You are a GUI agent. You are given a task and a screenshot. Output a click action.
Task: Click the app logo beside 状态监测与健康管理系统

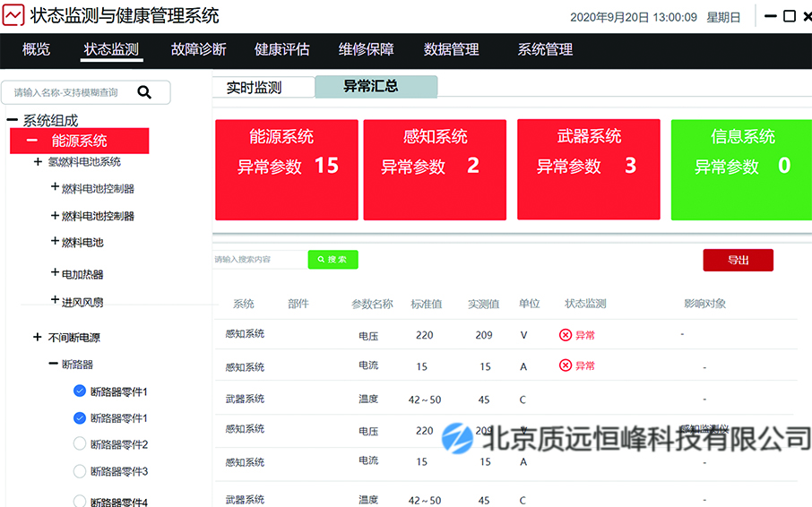(13, 15)
